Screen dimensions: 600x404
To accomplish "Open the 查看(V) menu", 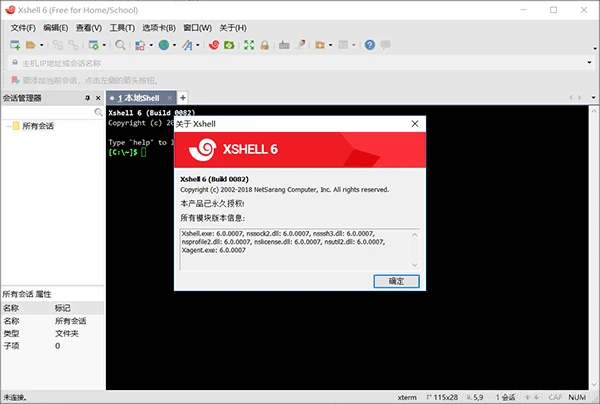I will (89, 28).
